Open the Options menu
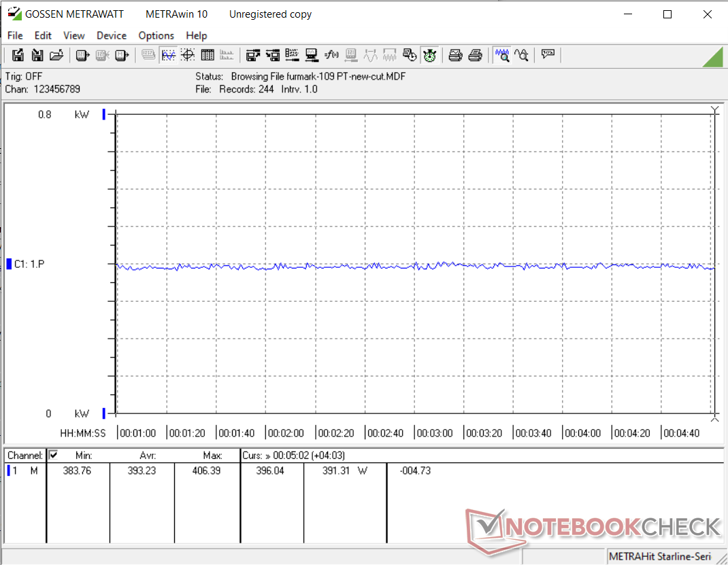Viewport: 728px width, 565px height. [156, 36]
